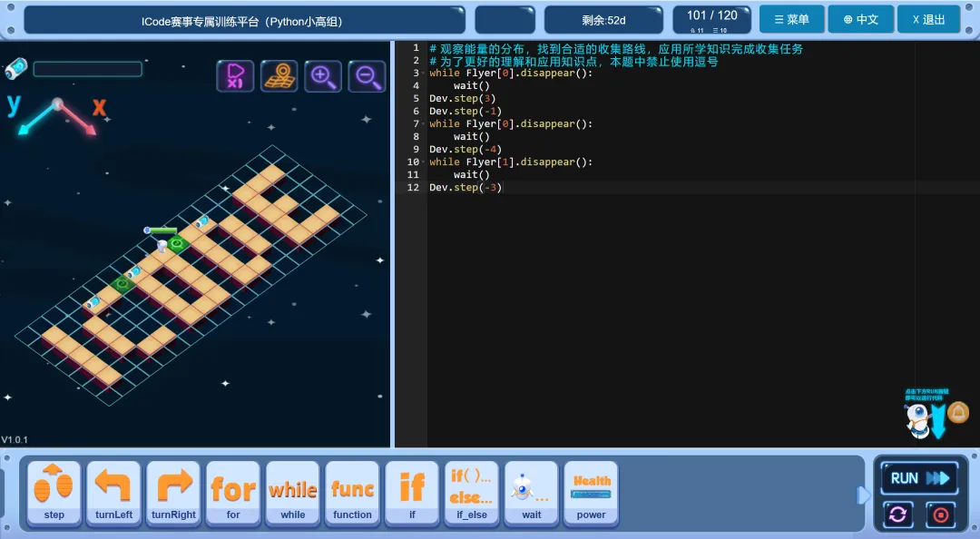This screenshot has height=539, width=980.
Task: Insert the function block
Action: [352, 494]
